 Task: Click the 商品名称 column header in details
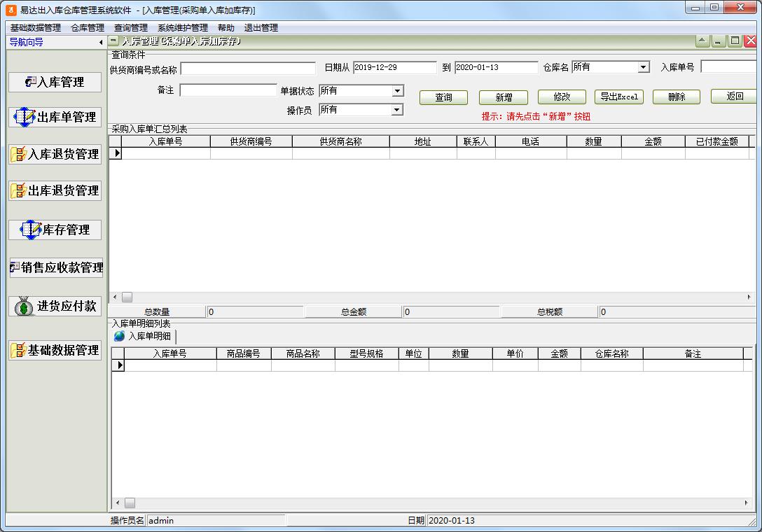303,353
